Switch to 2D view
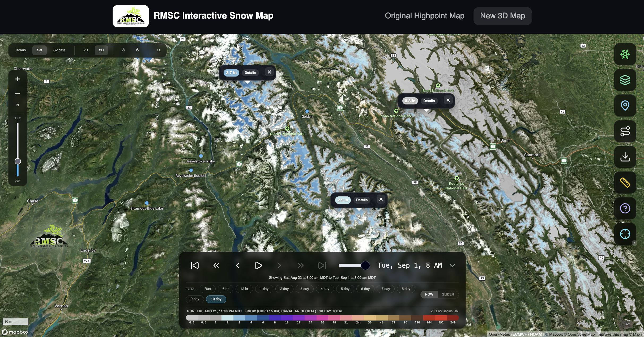This screenshot has height=337, width=644. [86, 50]
